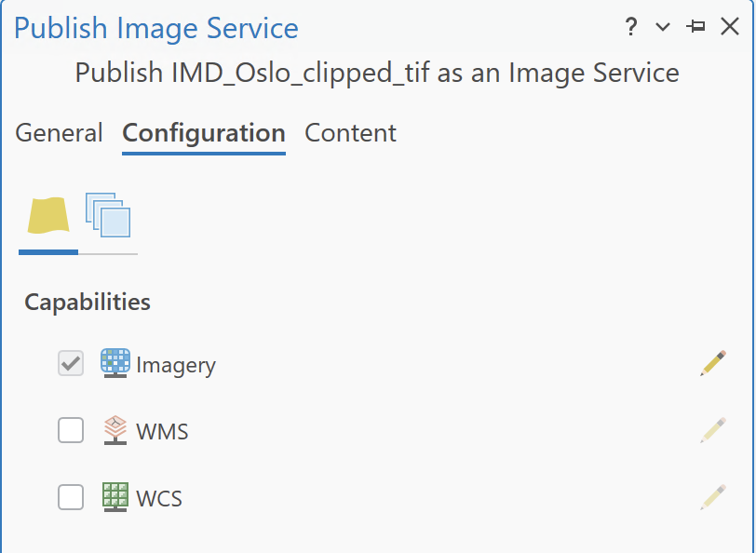Expand the pane options chevron menu
Screen dimensions: 756x553
coord(663,27)
